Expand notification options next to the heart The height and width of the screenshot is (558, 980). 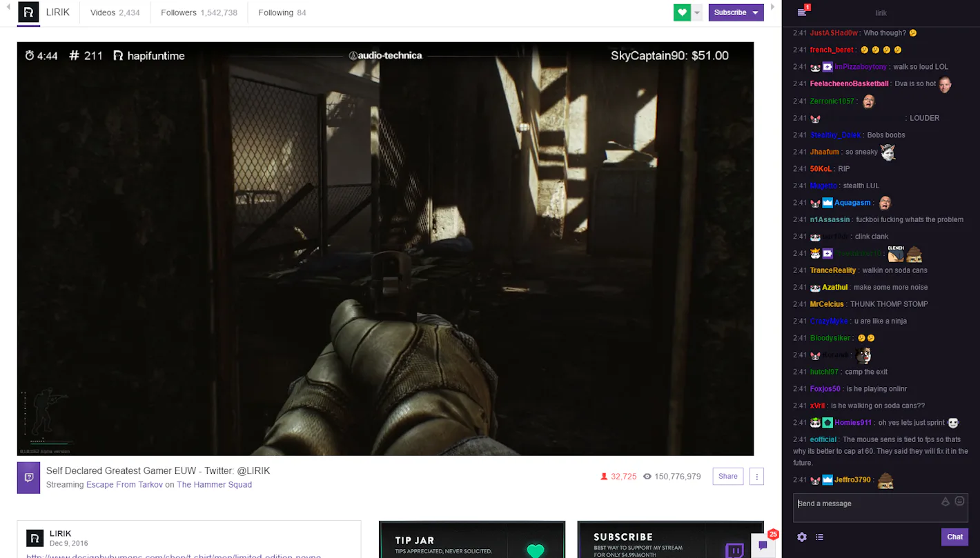pyautogui.click(x=696, y=12)
